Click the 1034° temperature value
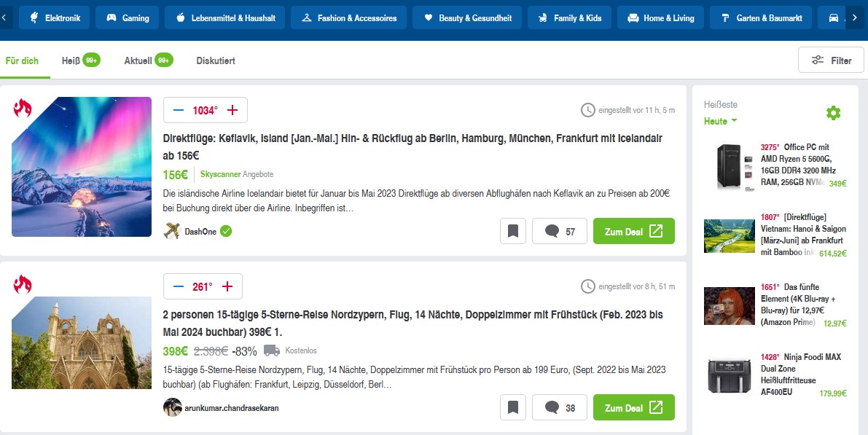 click(205, 110)
